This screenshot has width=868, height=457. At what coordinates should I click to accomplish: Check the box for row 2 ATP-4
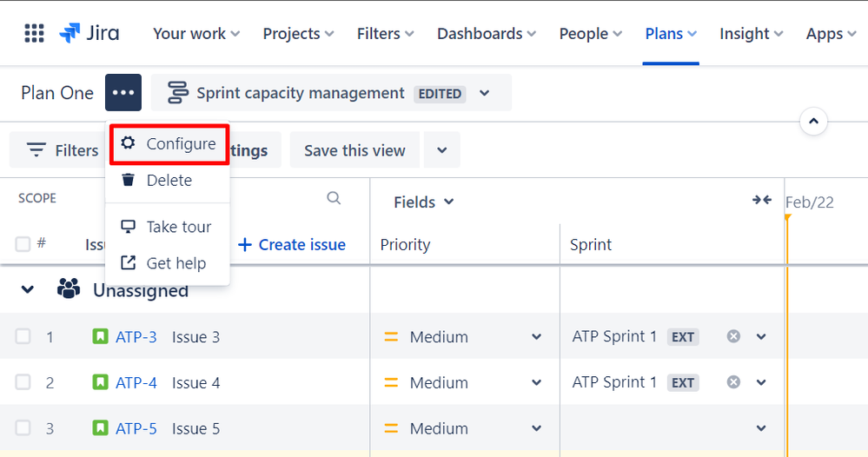[23, 381]
